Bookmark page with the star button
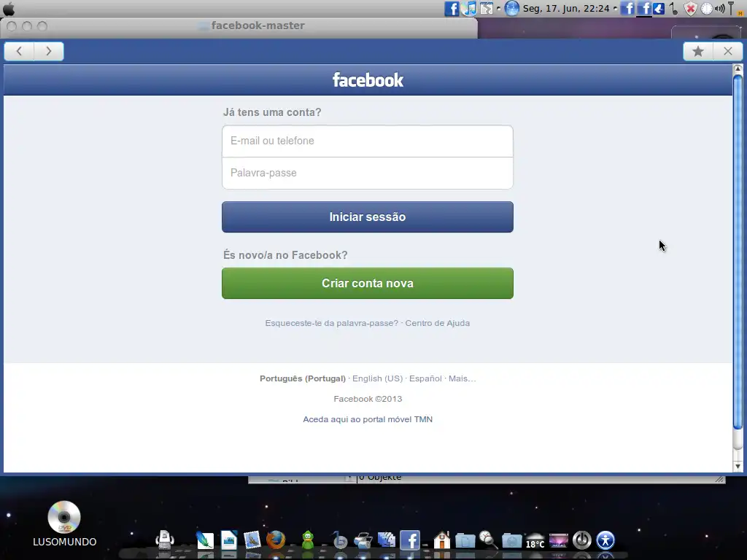This screenshot has width=747, height=560. [698, 51]
